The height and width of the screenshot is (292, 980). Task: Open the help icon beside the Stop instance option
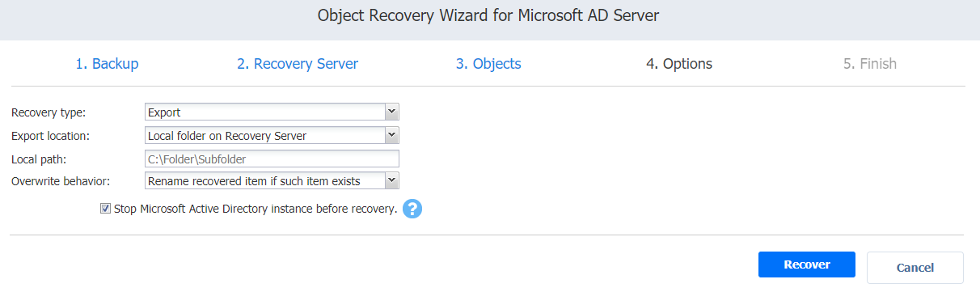(x=412, y=209)
